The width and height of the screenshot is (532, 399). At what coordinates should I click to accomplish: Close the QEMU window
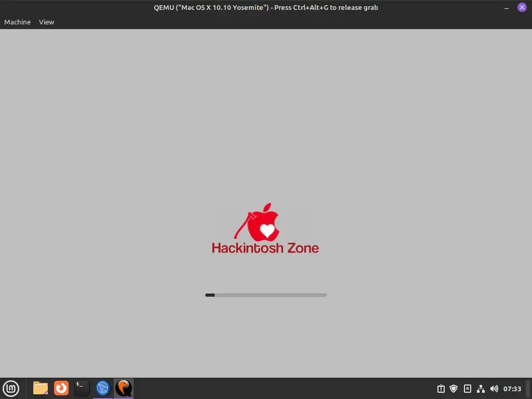click(522, 7)
